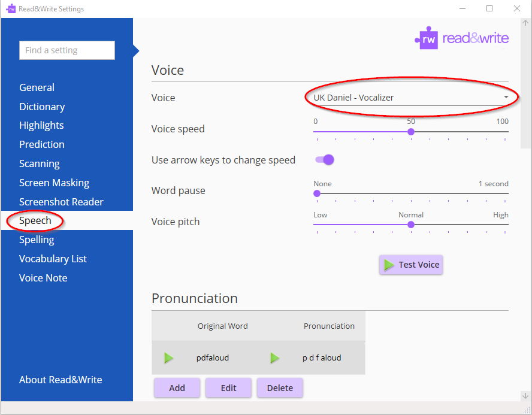This screenshot has height=415, width=532.
Task: Select the pdfaloud original word cell
Action: (213, 358)
